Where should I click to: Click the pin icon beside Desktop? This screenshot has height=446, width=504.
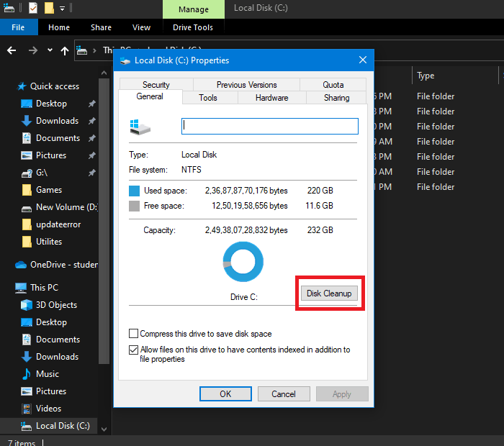92,104
